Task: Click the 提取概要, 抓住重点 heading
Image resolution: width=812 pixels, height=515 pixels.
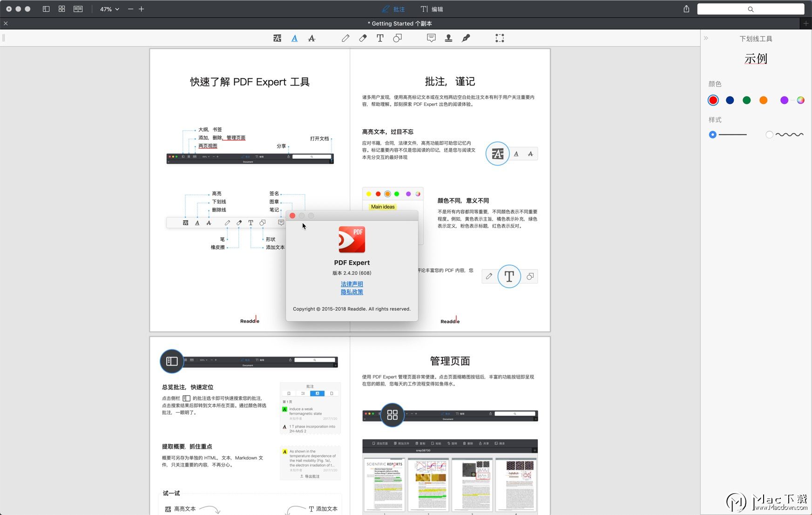Action: pos(187,447)
